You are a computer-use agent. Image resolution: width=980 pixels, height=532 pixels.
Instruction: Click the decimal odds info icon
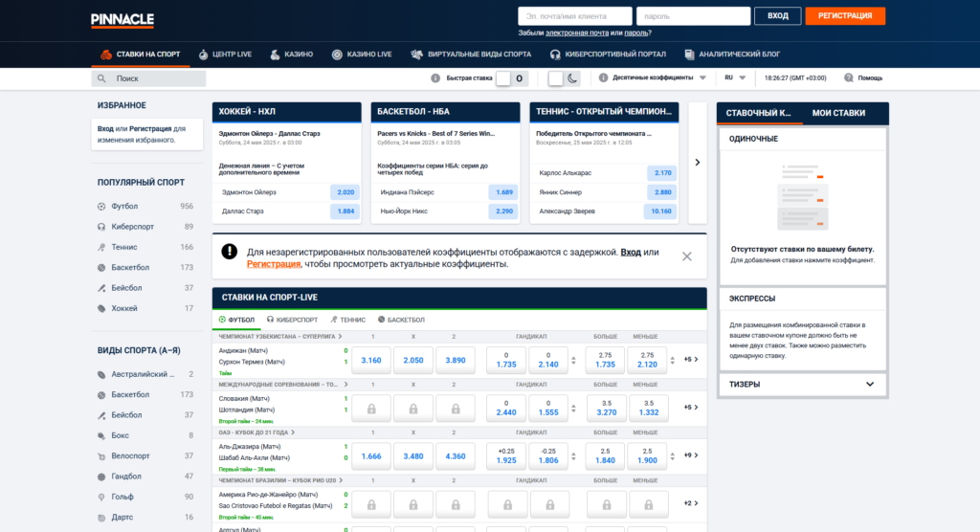603,78
